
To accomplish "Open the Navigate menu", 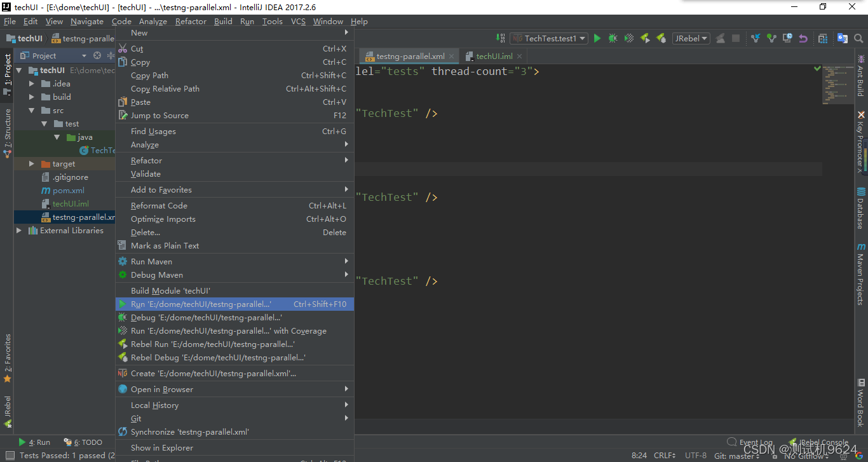I will (87, 21).
